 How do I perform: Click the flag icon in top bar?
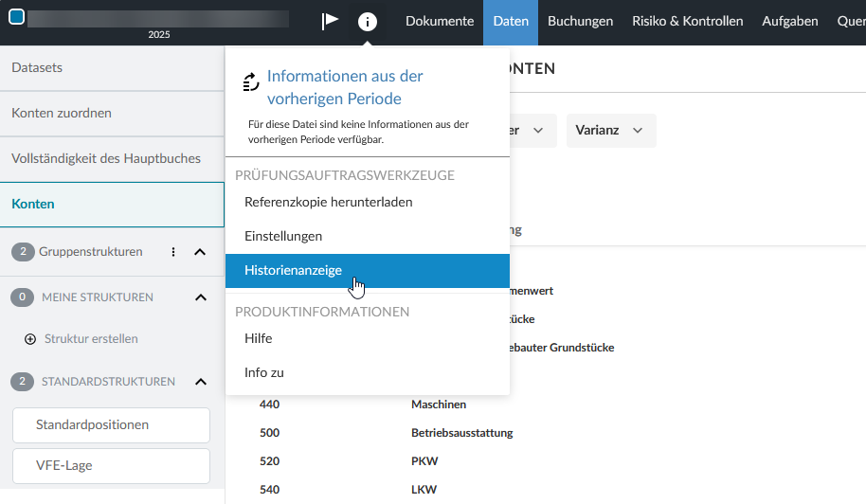[x=330, y=21]
